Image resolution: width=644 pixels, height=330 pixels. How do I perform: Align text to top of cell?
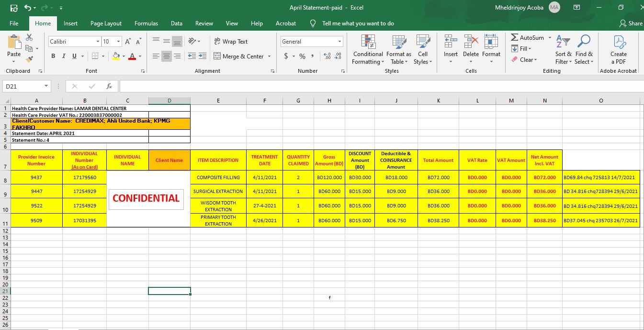(x=156, y=42)
